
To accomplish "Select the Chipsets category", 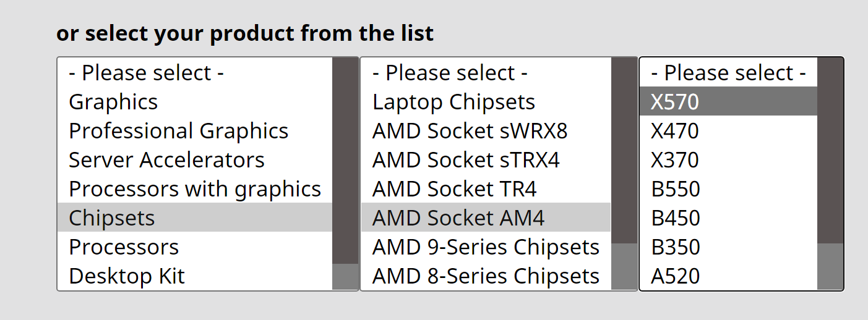I will [x=195, y=217].
